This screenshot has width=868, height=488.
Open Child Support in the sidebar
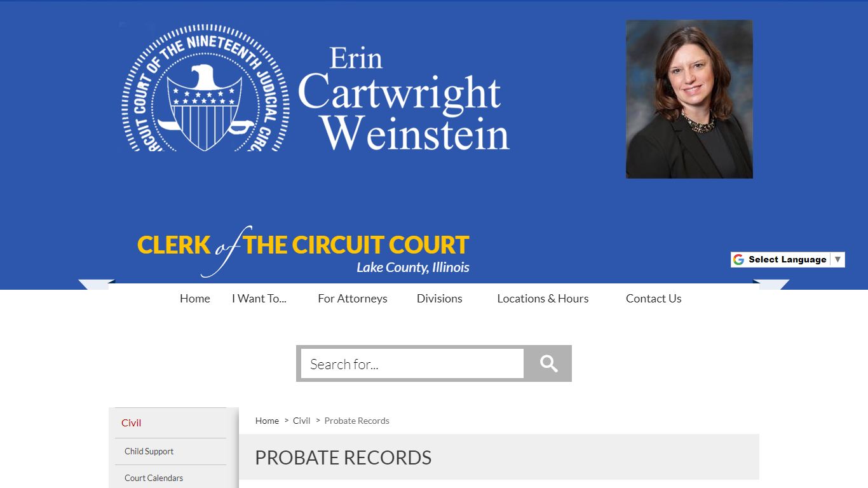(x=170, y=451)
